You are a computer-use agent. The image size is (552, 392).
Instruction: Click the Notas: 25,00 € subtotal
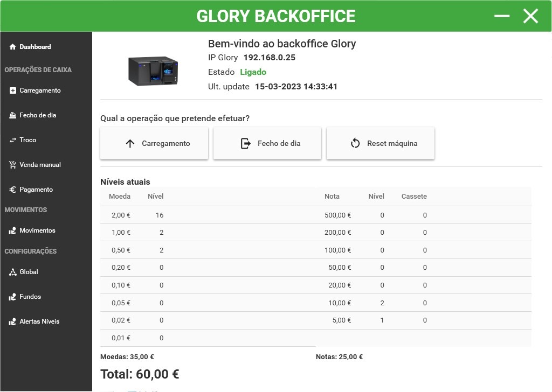(339, 357)
